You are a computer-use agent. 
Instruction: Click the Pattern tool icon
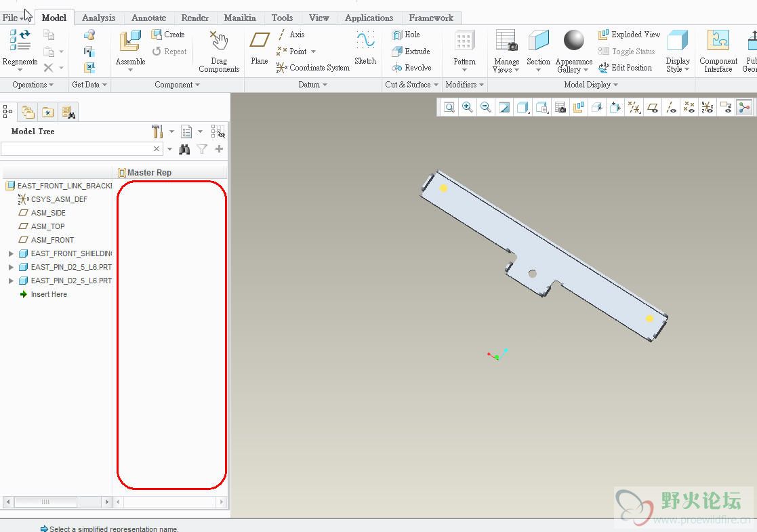tap(464, 41)
